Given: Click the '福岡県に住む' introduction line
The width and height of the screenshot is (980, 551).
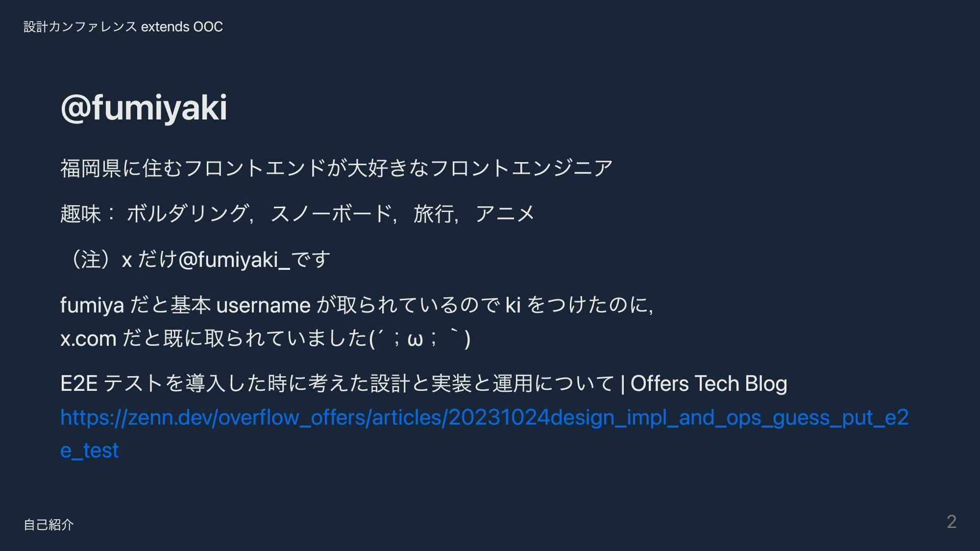Looking at the screenshot, I should (121, 168).
